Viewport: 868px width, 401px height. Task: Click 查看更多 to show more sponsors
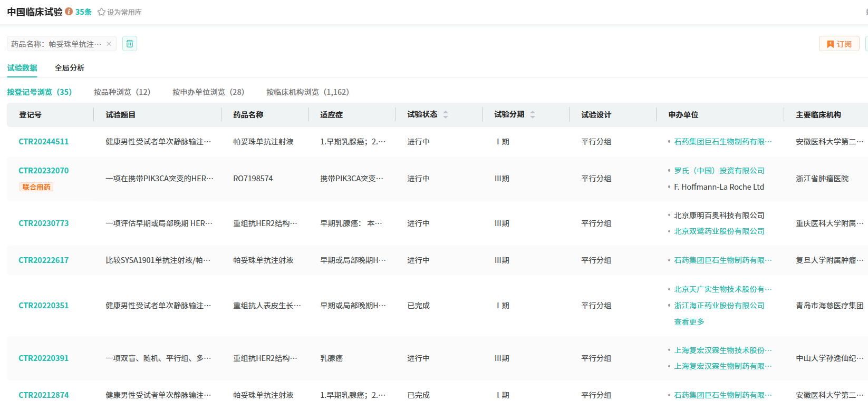pyautogui.click(x=689, y=322)
